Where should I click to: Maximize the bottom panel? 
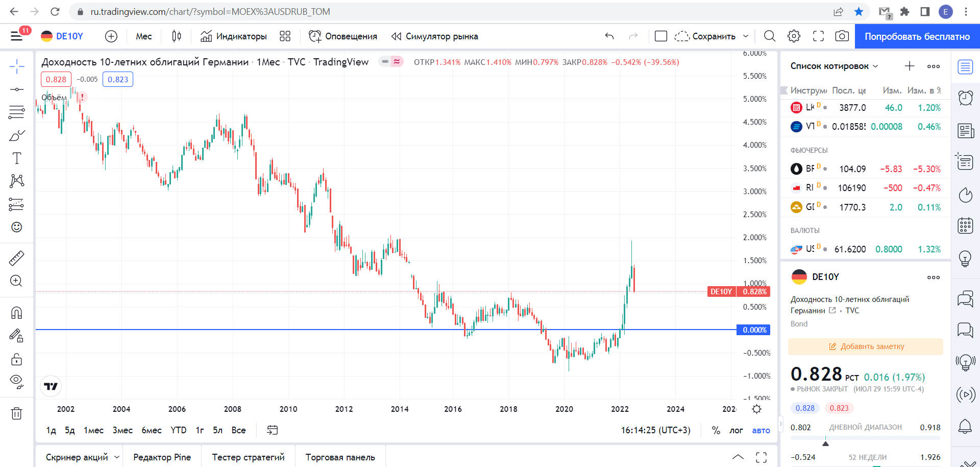tap(761, 457)
